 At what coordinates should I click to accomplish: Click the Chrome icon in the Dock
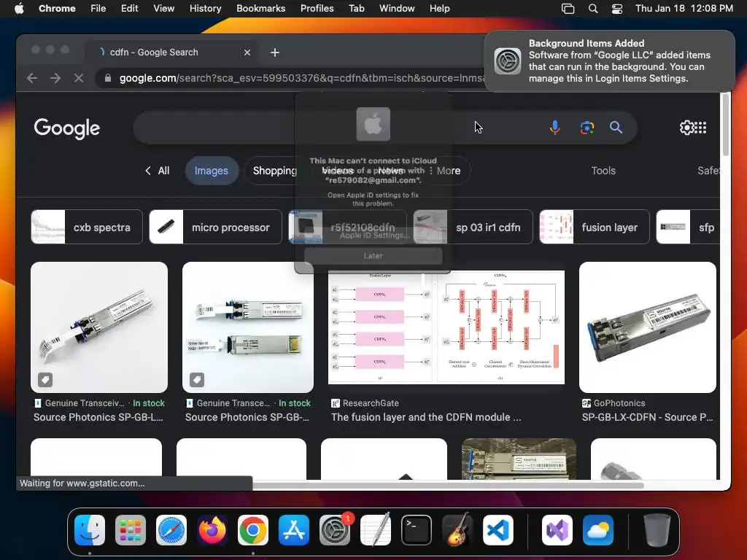pos(253,530)
